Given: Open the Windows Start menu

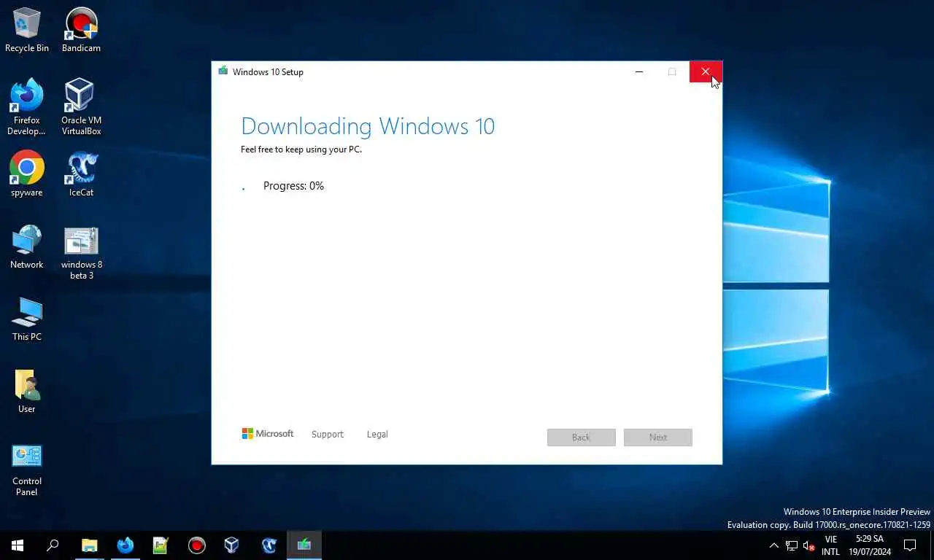Looking at the screenshot, I should coord(18,545).
